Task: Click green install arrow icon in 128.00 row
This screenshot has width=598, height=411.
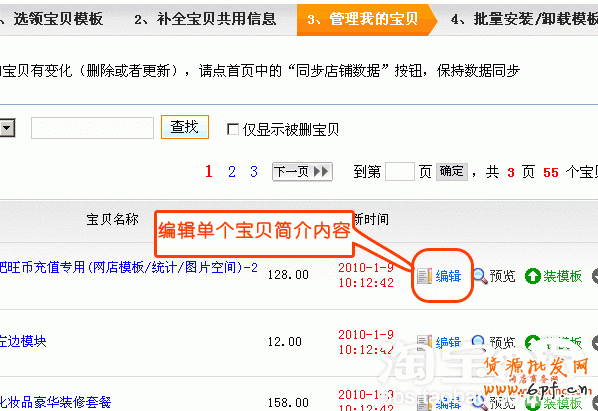Action: pyautogui.click(x=532, y=276)
